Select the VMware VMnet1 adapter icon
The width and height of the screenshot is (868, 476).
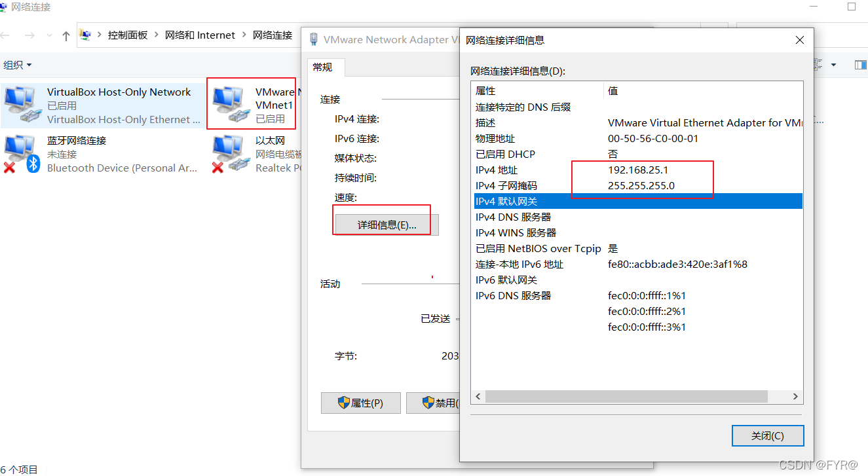[x=231, y=105]
